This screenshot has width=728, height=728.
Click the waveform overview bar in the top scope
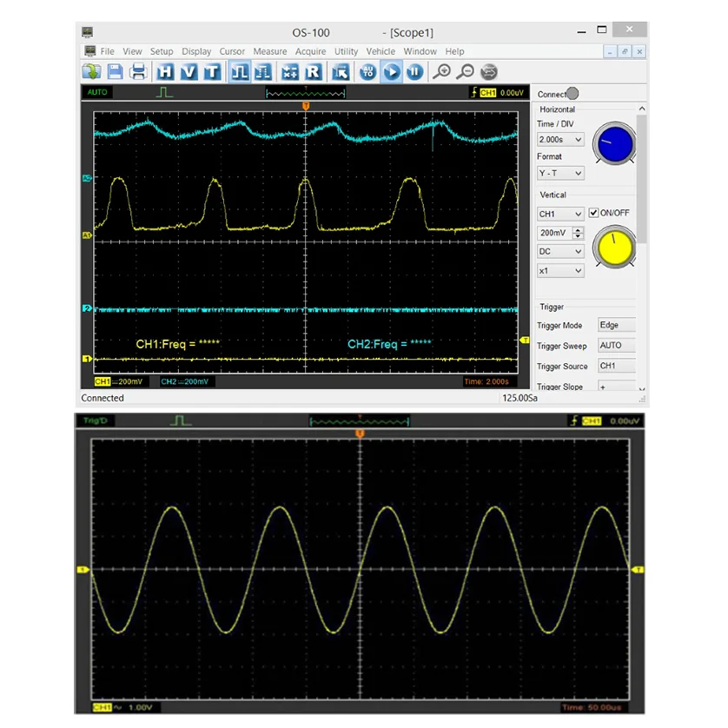tap(306, 93)
